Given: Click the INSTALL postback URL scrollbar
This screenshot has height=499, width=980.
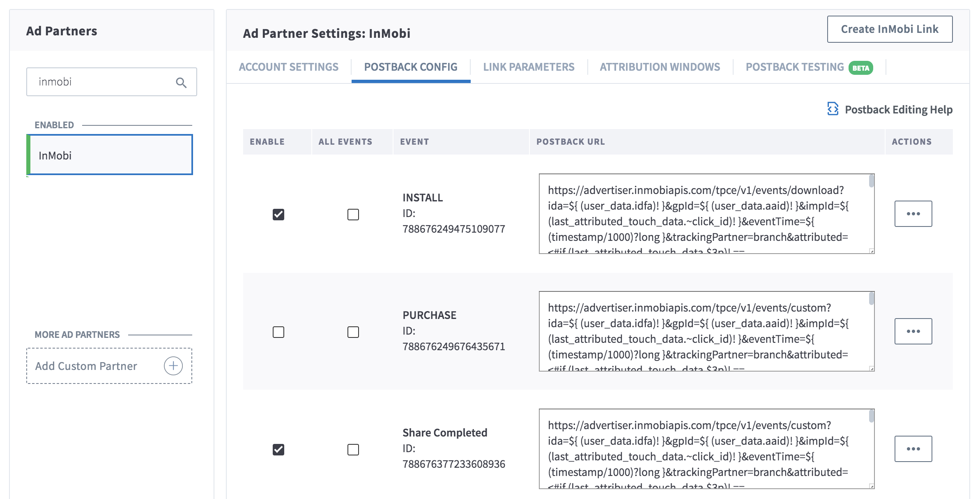Looking at the screenshot, I should (871, 181).
